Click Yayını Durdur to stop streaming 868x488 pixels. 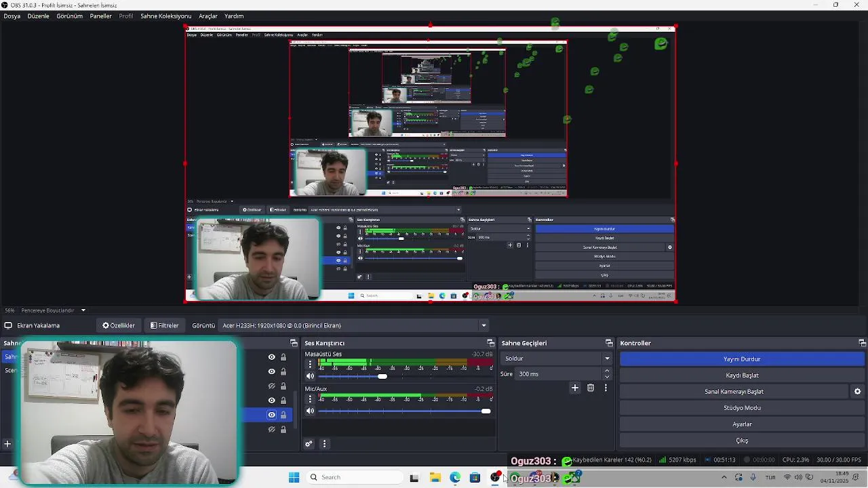point(742,359)
